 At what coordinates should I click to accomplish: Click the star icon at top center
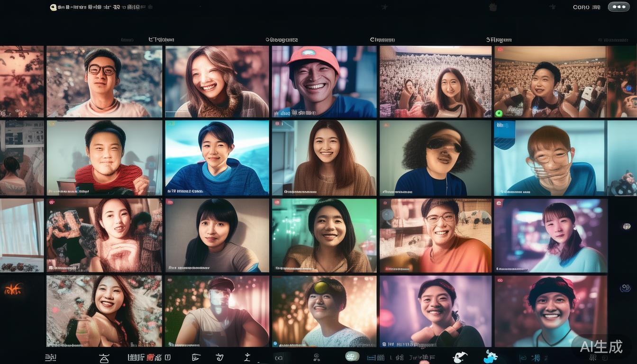[x=385, y=7]
